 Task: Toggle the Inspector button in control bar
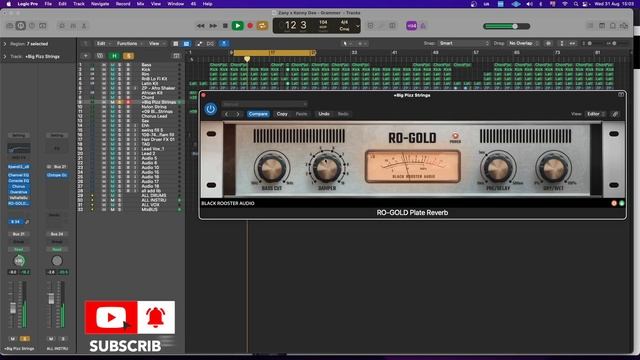tap(20, 26)
